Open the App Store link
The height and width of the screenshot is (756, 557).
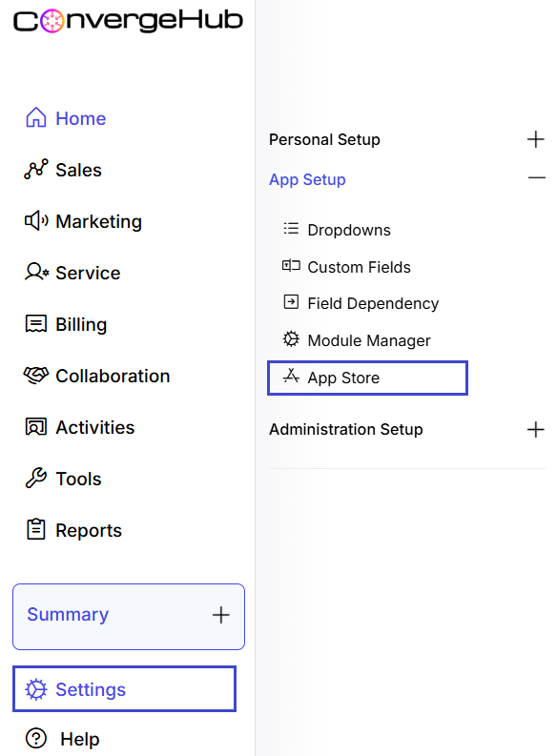tap(367, 378)
